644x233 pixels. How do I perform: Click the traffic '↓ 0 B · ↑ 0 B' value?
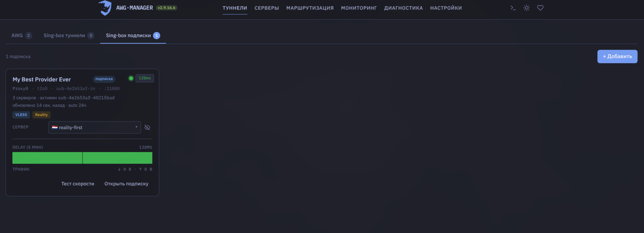click(x=135, y=169)
